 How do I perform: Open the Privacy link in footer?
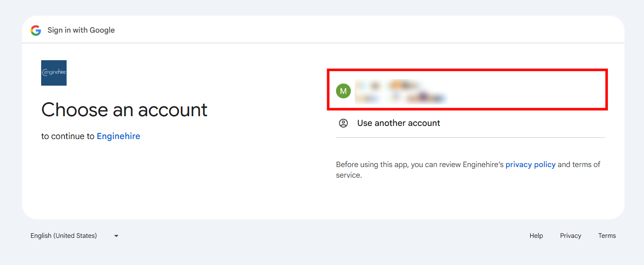point(571,236)
